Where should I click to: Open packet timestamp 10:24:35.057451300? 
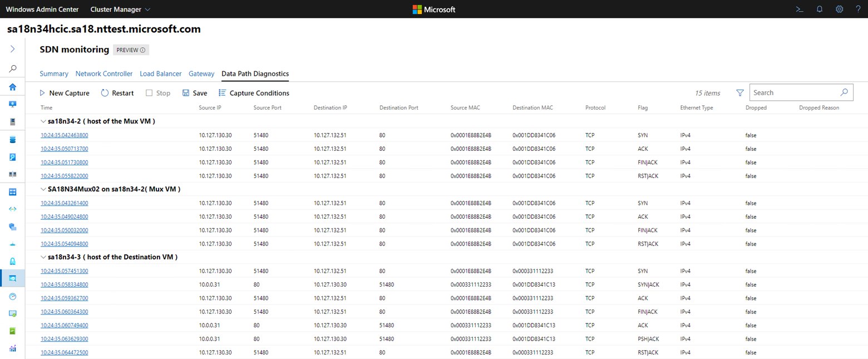tap(65, 271)
